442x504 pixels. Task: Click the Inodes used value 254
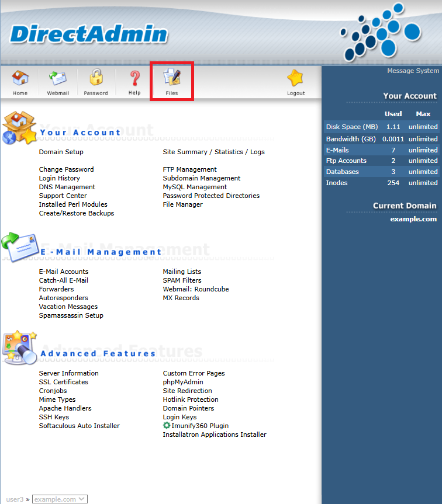point(393,183)
